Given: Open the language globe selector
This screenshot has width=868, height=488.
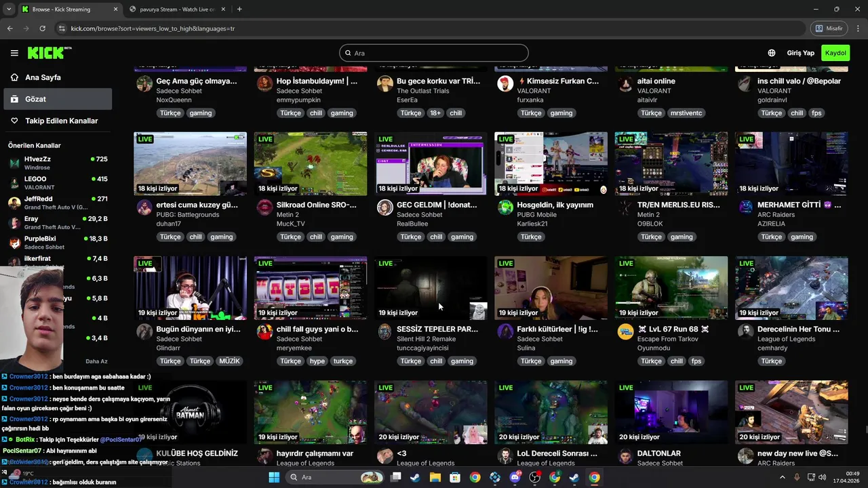Looking at the screenshot, I should 772,53.
